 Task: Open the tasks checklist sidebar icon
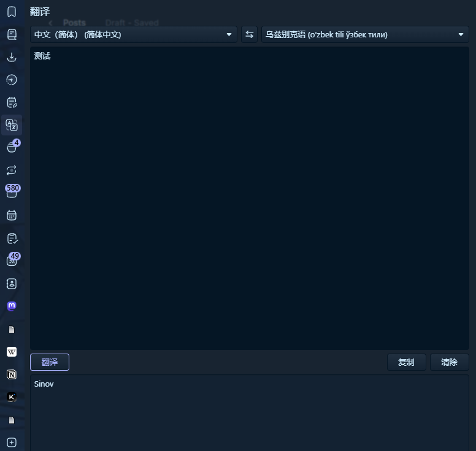pos(12,238)
